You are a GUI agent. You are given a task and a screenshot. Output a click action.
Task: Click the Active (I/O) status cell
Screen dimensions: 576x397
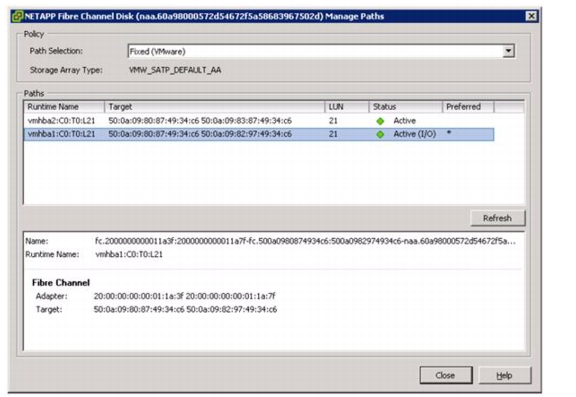pyautogui.click(x=415, y=134)
